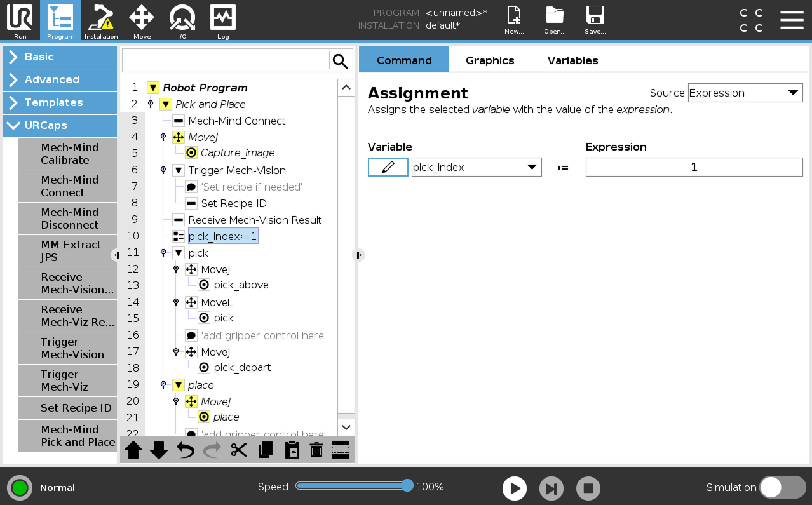Image resolution: width=812 pixels, height=505 pixels.
Task: Toggle the Simulation switch
Action: [783, 487]
